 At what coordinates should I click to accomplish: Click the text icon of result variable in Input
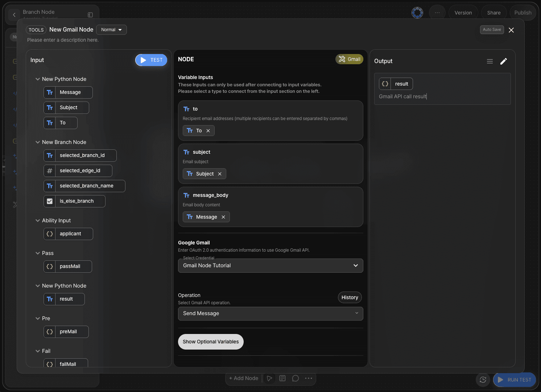[x=50, y=299]
